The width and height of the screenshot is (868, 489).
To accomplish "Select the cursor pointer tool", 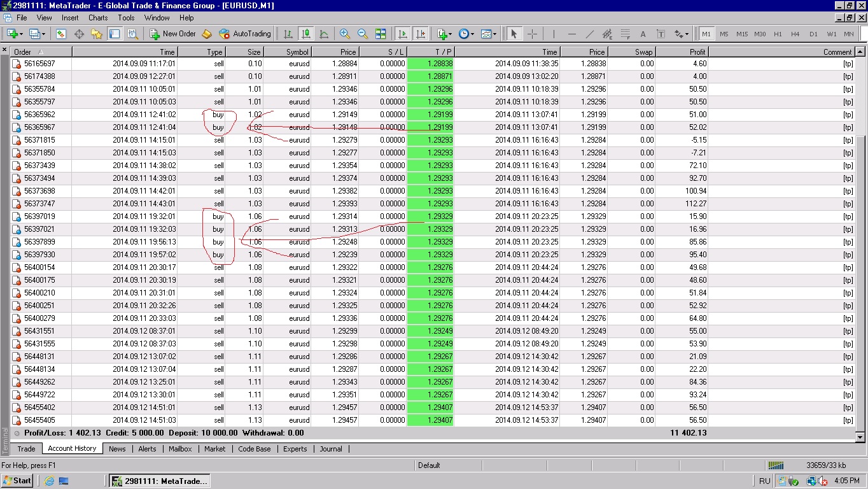I will [514, 34].
